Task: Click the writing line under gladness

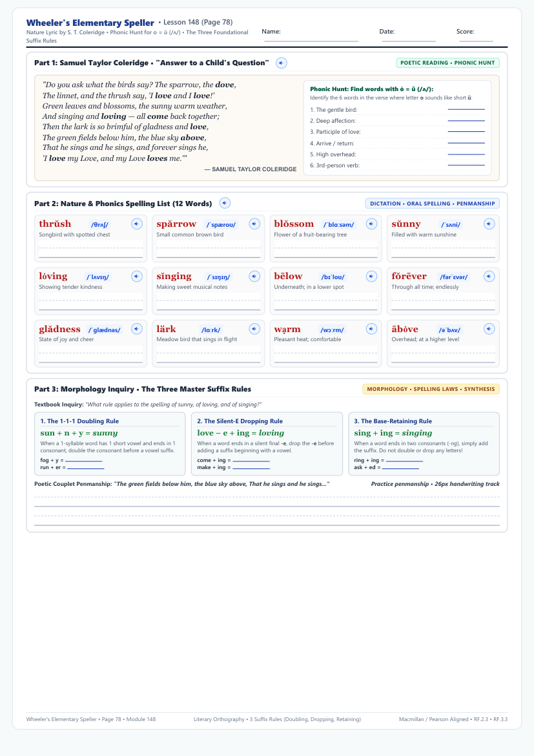Action: pos(90,355)
